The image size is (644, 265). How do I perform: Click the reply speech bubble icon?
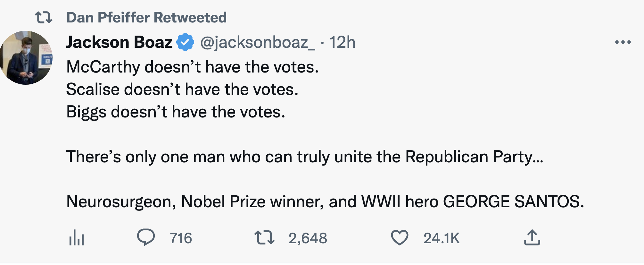click(146, 238)
